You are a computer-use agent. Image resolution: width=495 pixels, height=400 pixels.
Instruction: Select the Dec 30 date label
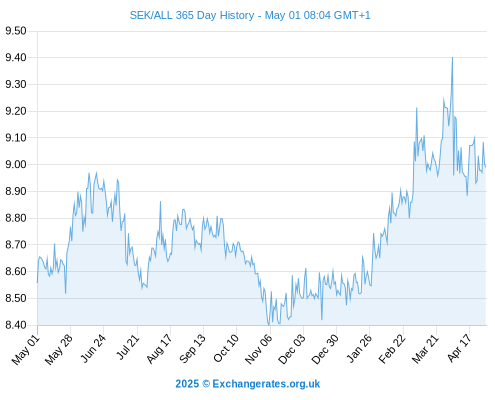(325, 349)
